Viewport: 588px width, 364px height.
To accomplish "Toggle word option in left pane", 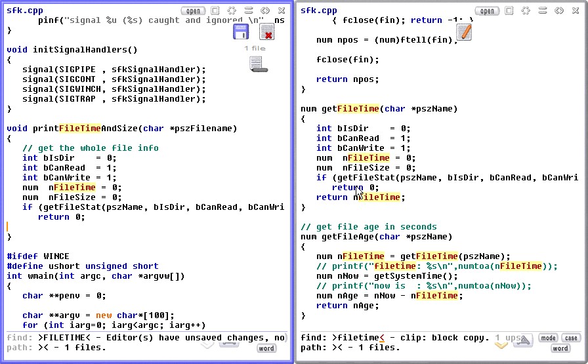I will pos(266,348).
